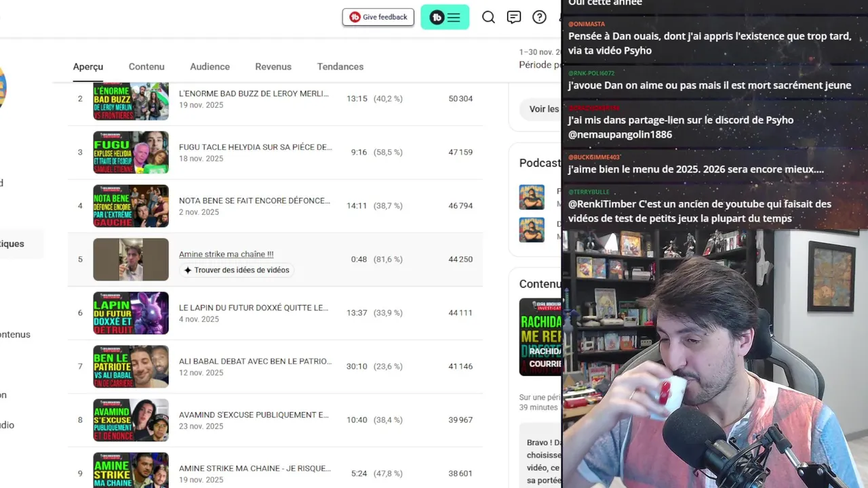This screenshot has height=488, width=868.
Task: Switch to the Revenus tab
Action: [273, 66]
